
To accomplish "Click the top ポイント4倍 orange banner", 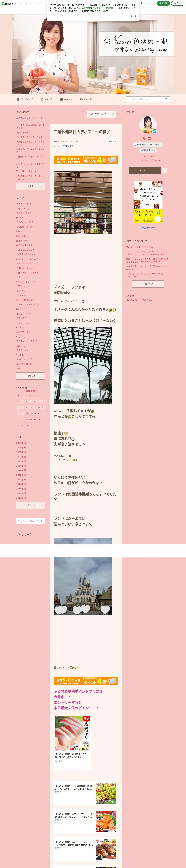I will [86, 159].
